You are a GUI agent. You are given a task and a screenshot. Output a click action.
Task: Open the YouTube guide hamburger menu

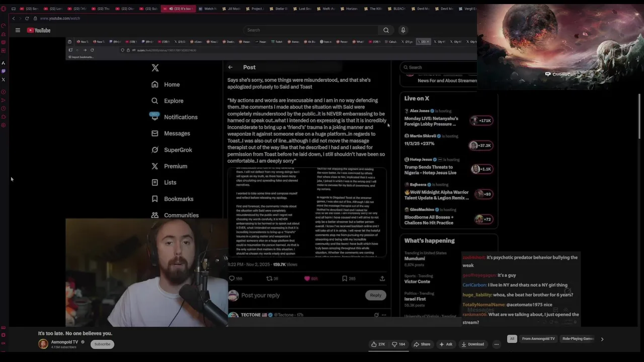pyautogui.click(x=18, y=30)
